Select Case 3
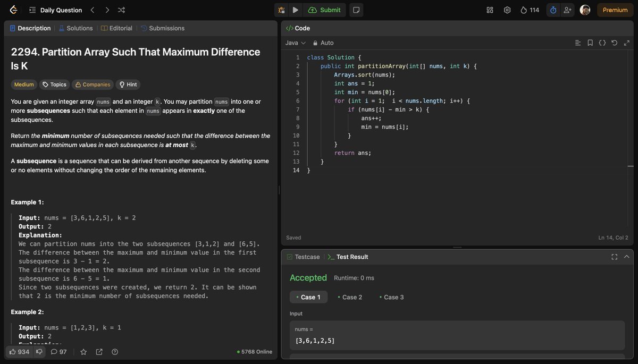Image resolution: width=638 pixels, height=364 pixels. coord(391,297)
